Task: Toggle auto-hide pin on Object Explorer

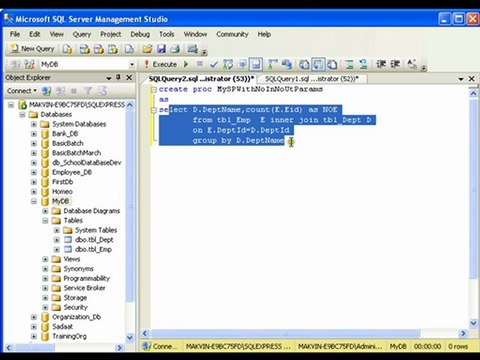Action: pos(118,78)
